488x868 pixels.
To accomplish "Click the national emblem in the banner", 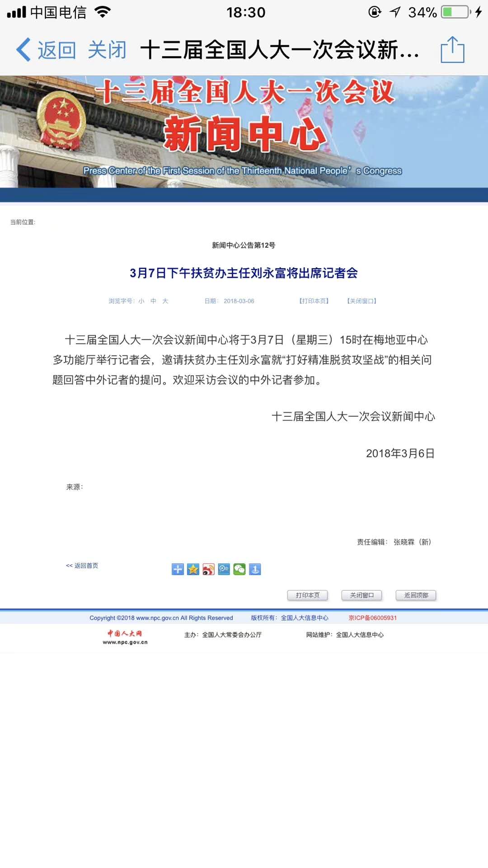I will point(61,120).
